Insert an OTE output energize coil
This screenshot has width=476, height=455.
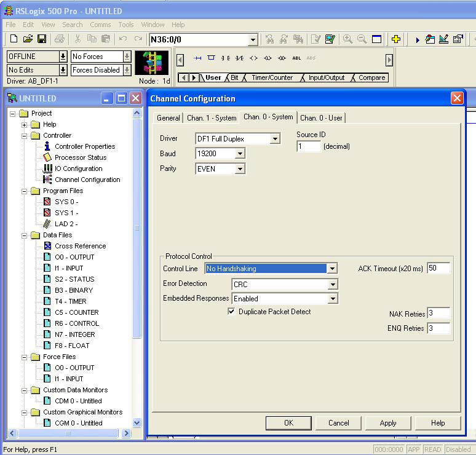253,58
